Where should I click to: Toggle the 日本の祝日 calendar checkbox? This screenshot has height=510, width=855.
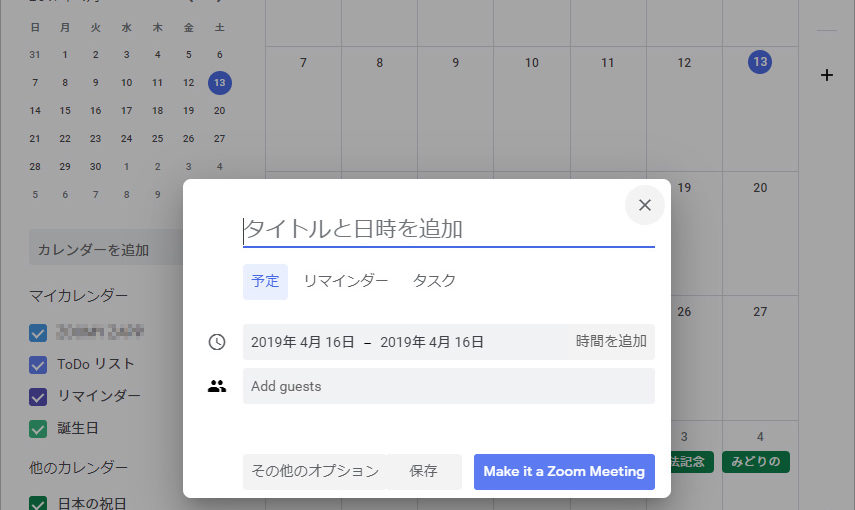[39, 503]
